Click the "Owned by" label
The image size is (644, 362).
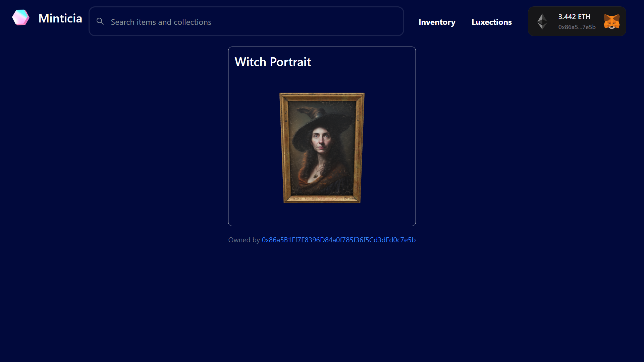(244, 240)
